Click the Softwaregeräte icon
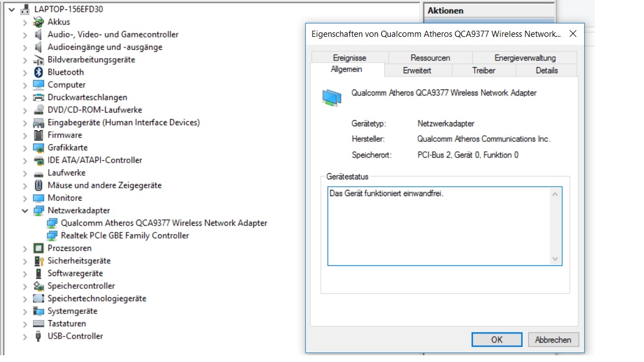The height and width of the screenshot is (362, 644). 38,273
